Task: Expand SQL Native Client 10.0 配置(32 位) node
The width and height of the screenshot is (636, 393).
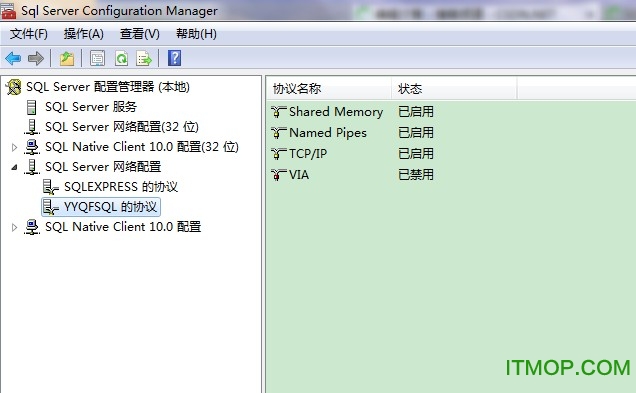Action: coord(14,147)
